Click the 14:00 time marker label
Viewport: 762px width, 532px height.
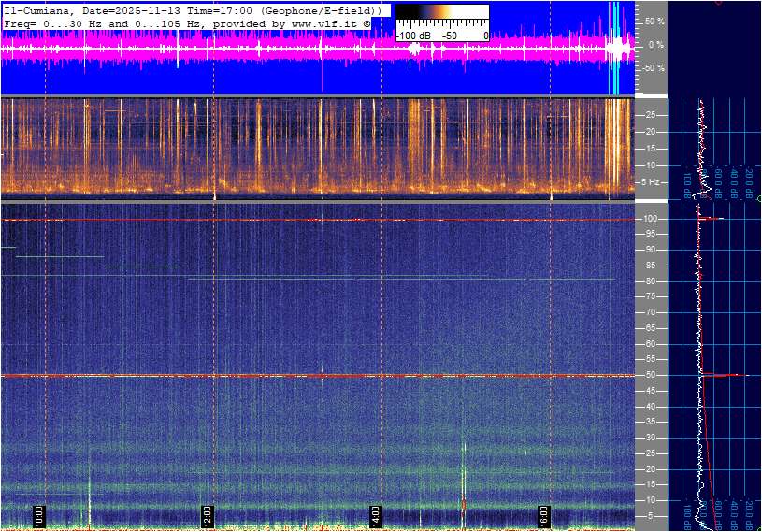coord(375,515)
